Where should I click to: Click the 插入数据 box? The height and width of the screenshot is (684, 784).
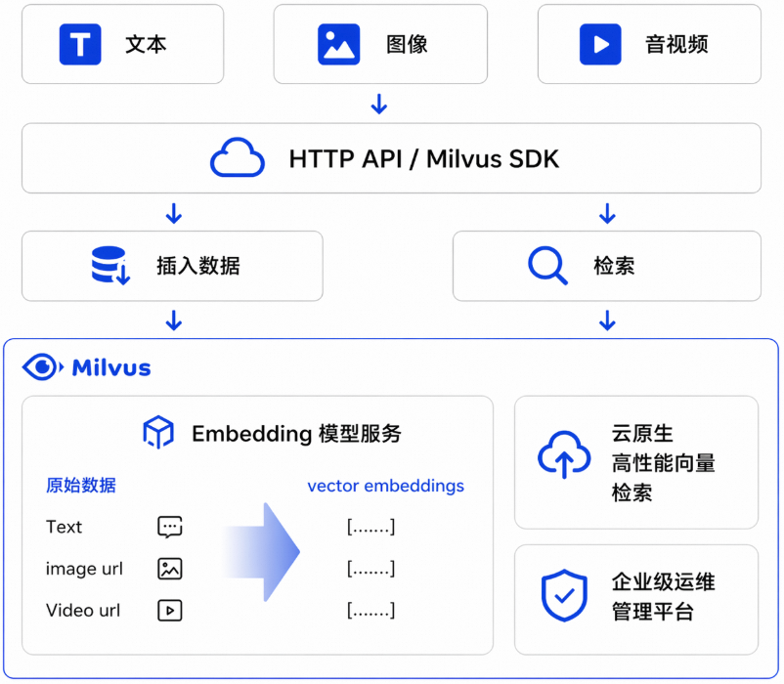[x=172, y=266]
